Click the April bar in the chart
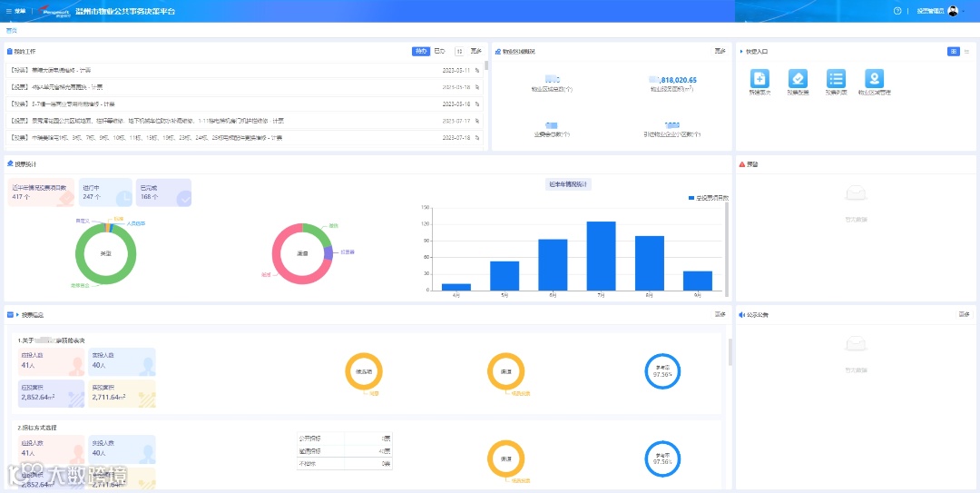Viewport: 980px width, 493px height. click(456, 287)
